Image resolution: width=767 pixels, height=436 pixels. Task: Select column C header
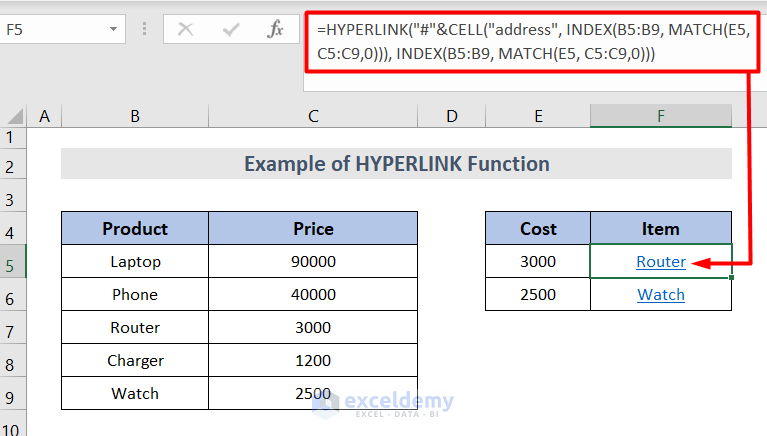click(x=313, y=116)
